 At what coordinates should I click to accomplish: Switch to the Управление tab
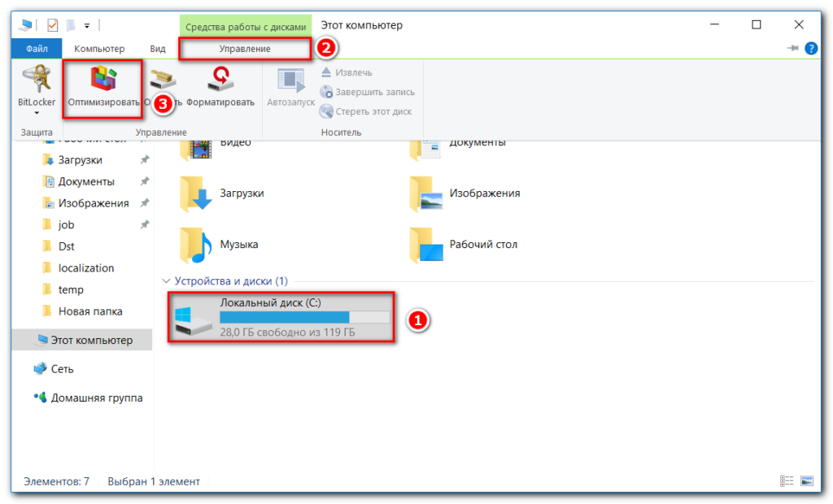click(244, 49)
